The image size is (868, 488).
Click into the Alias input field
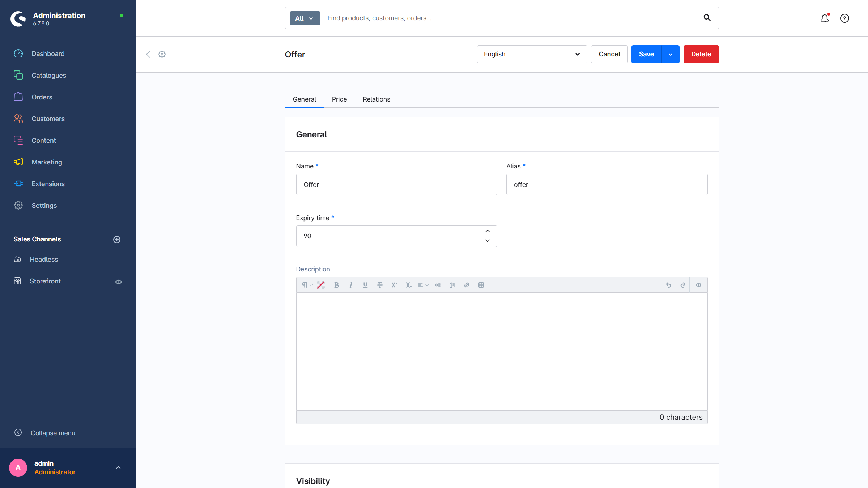pyautogui.click(x=607, y=184)
